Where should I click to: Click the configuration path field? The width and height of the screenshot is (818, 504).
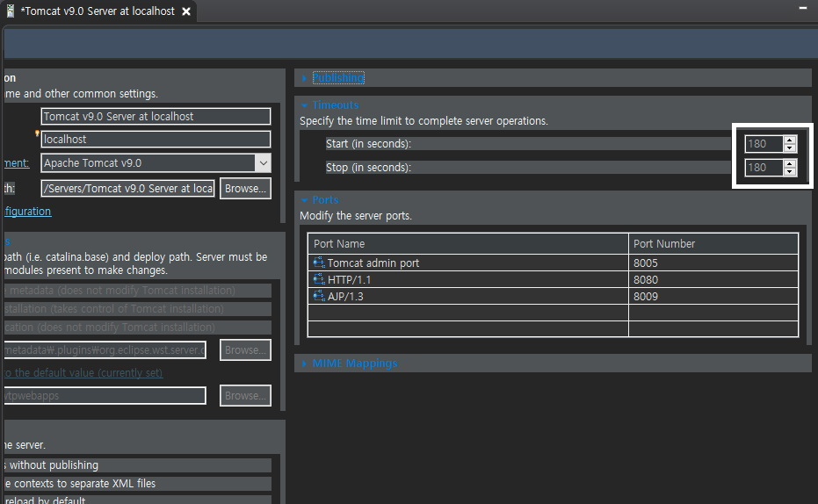[x=127, y=189]
